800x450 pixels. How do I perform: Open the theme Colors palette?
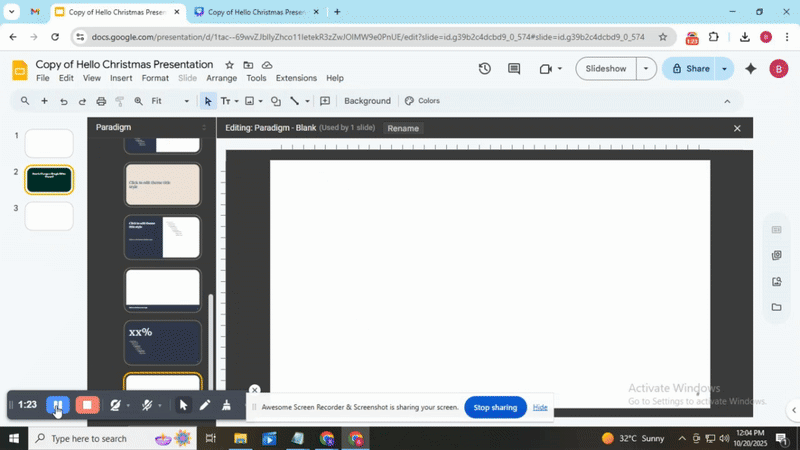422,101
